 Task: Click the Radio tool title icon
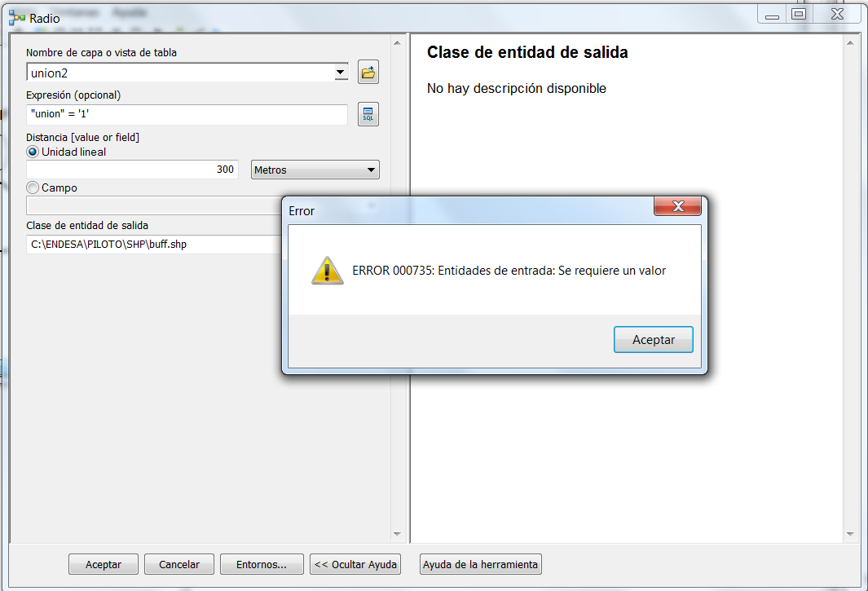coord(17,18)
